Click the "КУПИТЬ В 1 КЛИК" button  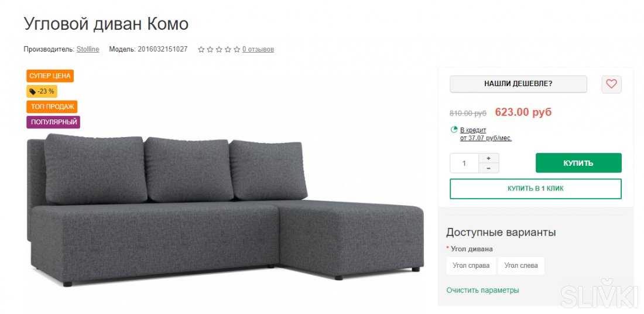[535, 189]
